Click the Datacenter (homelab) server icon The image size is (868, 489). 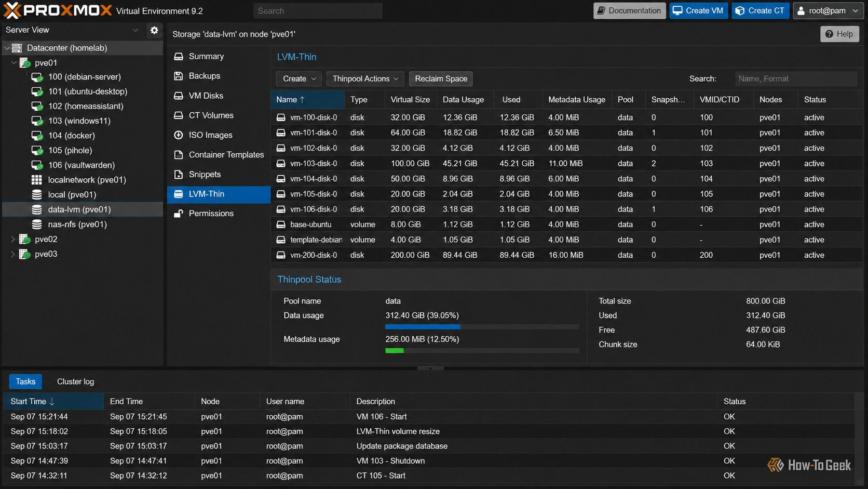(17, 48)
